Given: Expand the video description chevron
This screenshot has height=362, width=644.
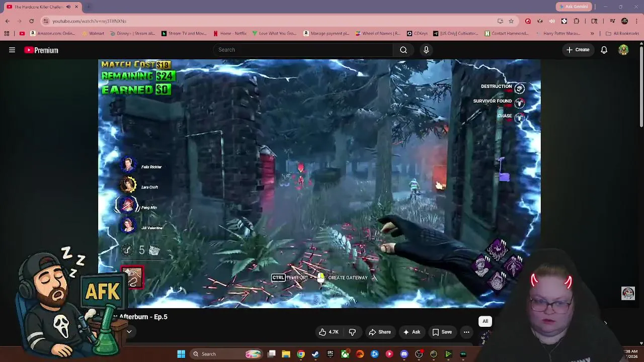Looking at the screenshot, I should click(129, 331).
